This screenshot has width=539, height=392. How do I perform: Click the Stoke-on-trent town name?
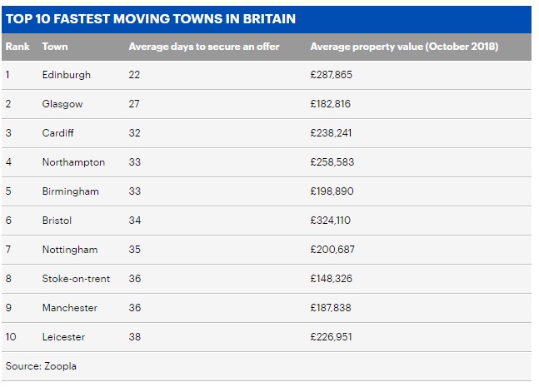tap(76, 279)
